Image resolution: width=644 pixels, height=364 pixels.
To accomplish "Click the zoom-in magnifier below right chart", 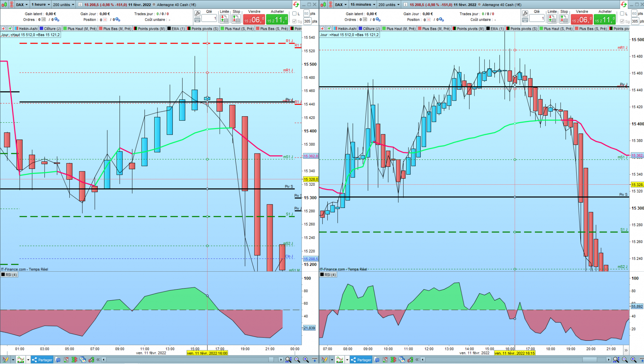I will pos(633,360).
